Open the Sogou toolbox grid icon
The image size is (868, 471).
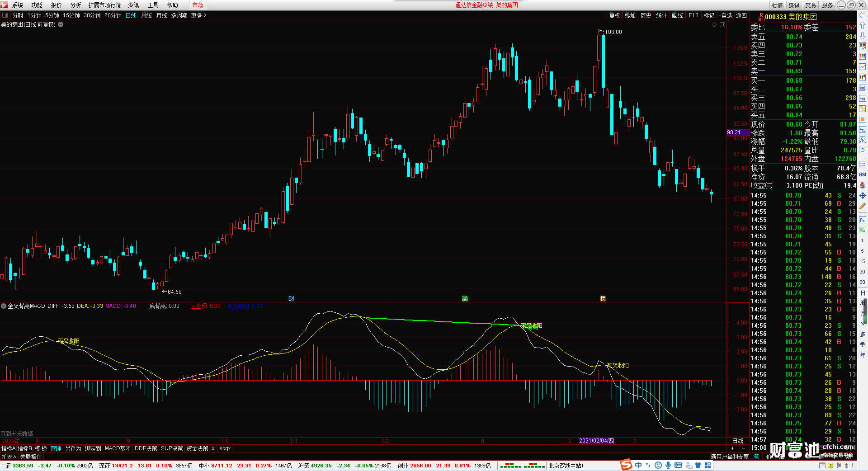708,465
